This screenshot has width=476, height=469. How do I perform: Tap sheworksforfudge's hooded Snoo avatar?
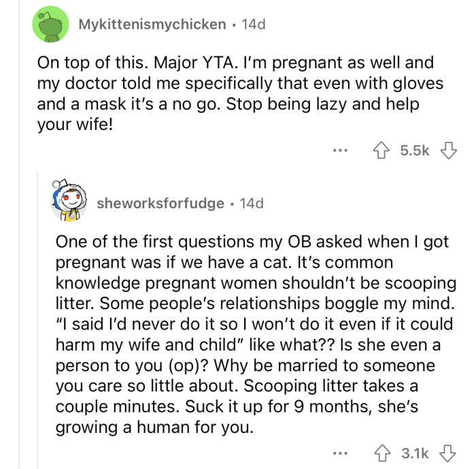(x=69, y=200)
